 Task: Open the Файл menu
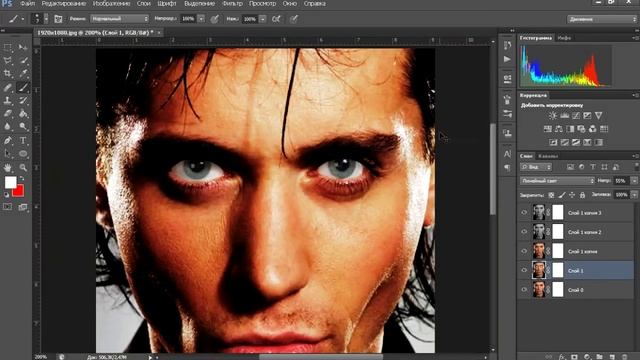click(x=27, y=4)
